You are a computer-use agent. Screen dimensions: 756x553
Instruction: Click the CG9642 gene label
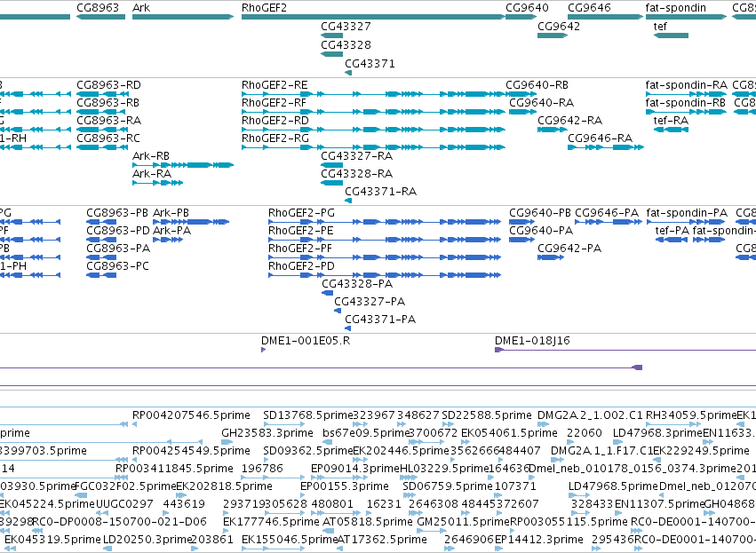click(559, 26)
